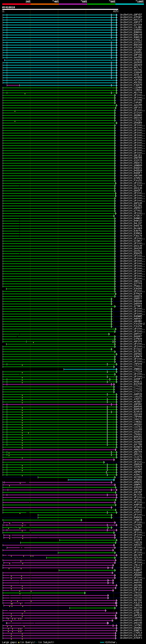Select the UniRef100_Q4T8D9 label
The height and width of the screenshot is (644, 146).
[x=131, y=477]
